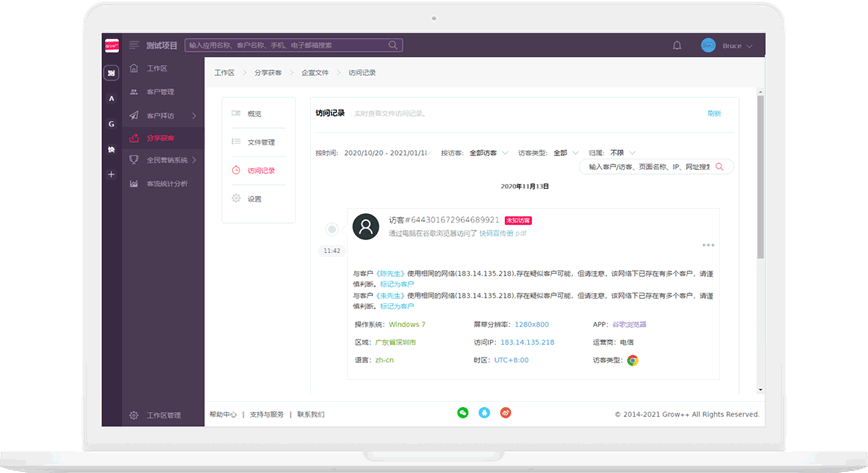
Task: Click the notification bell icon
Action: coord(677,45)
